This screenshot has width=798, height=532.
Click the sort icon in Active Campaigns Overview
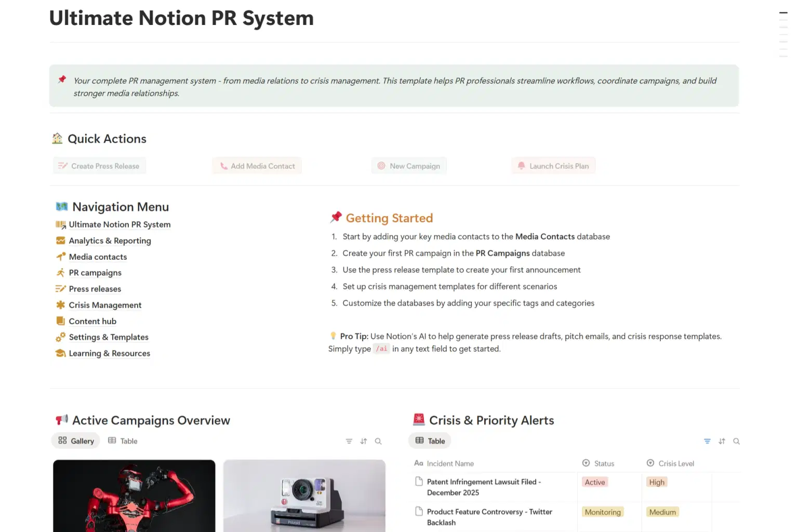(364, 441)
